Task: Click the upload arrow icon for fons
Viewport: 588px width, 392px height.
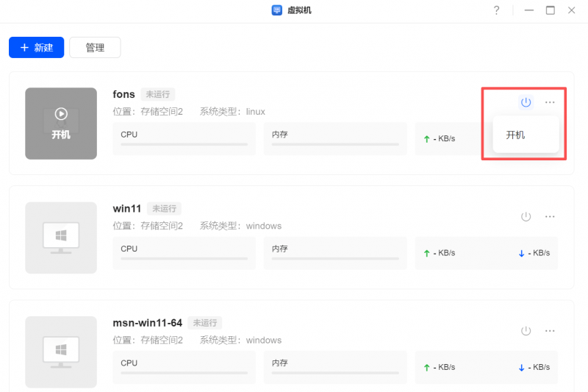Action: point(426,139)
